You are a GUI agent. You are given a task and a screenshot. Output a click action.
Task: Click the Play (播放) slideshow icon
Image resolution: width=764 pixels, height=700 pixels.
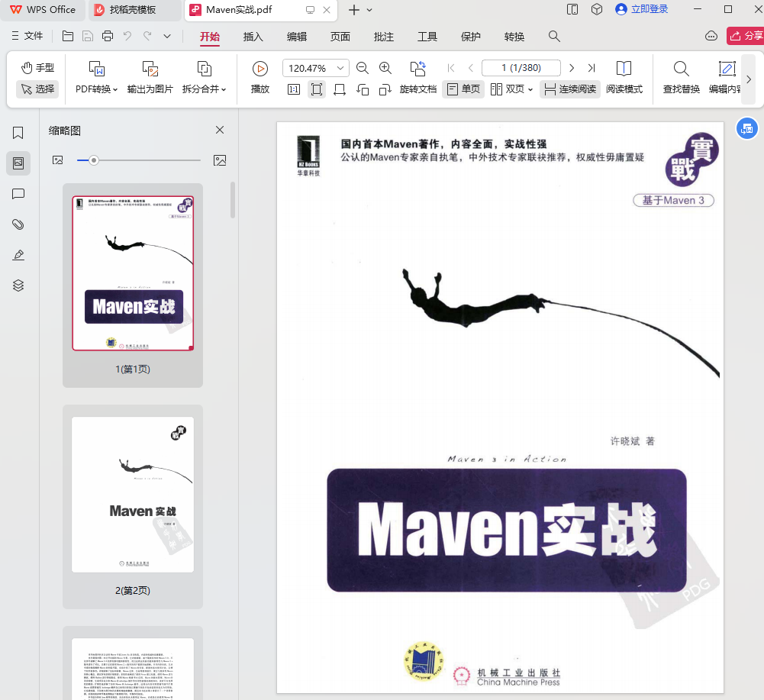click(x=260, y=69)
